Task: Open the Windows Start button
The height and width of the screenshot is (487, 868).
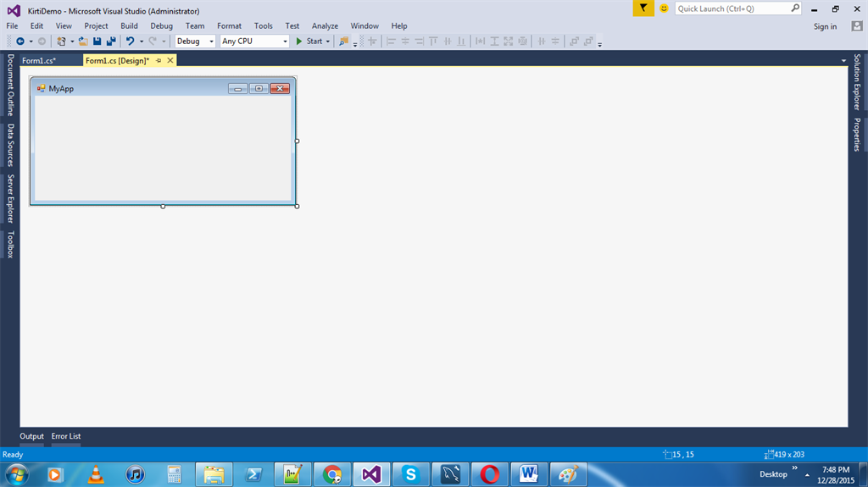Action: 17,475
